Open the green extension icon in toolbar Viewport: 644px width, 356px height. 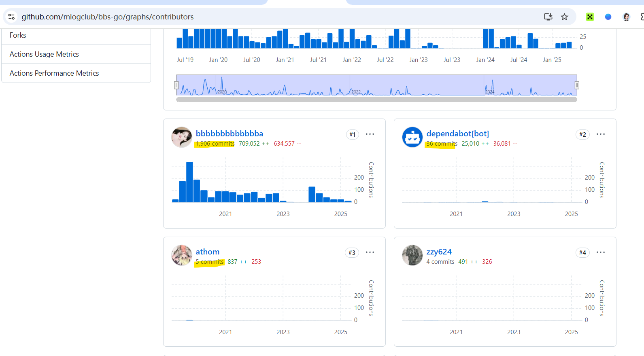tap(590, 17)
